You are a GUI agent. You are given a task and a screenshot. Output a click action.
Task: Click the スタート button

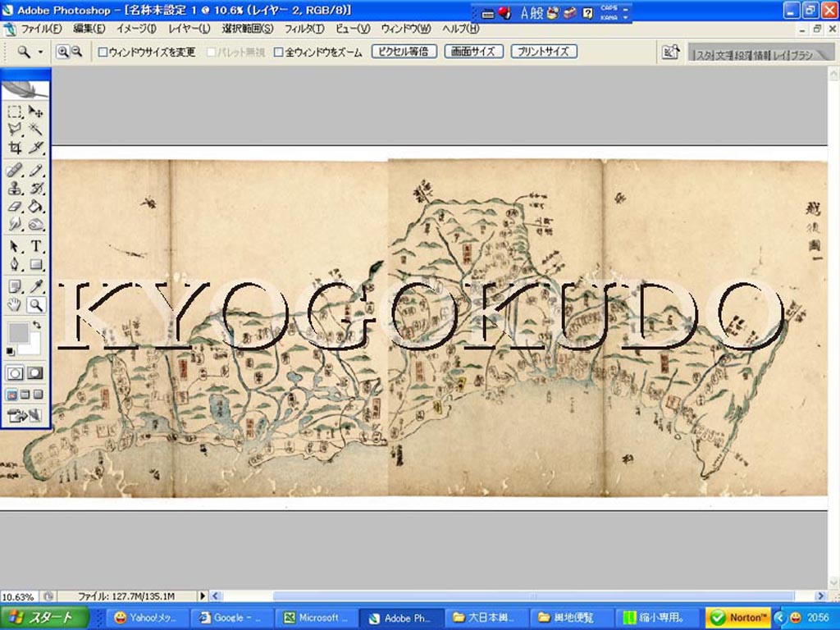44,618
